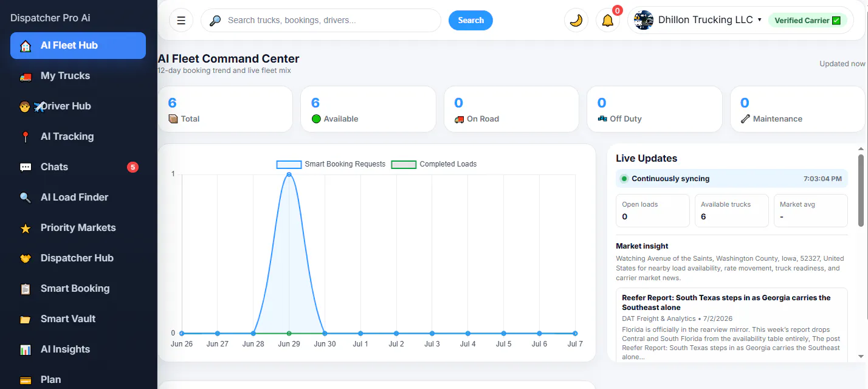Click the Smart Vault folder icon

click(26, 320)
